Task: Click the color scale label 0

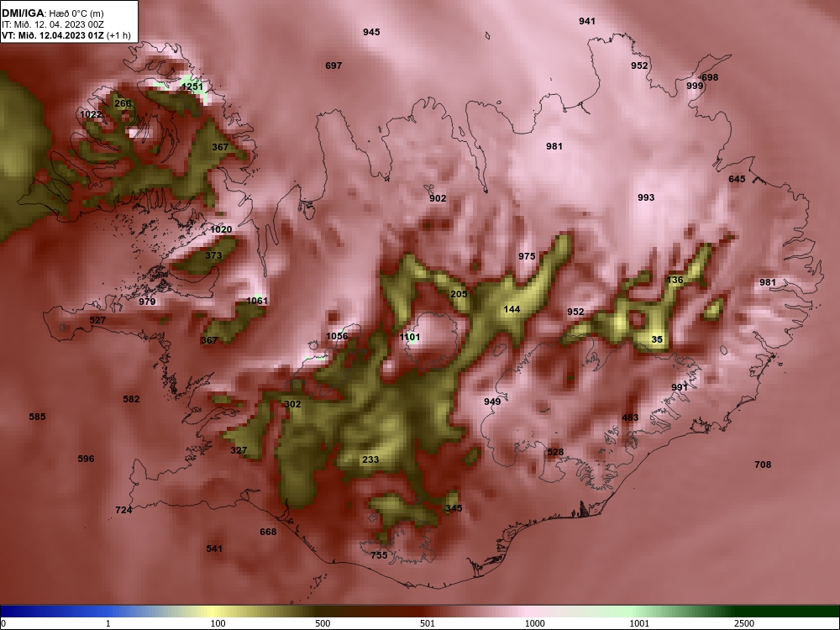Action: (3, 623)
